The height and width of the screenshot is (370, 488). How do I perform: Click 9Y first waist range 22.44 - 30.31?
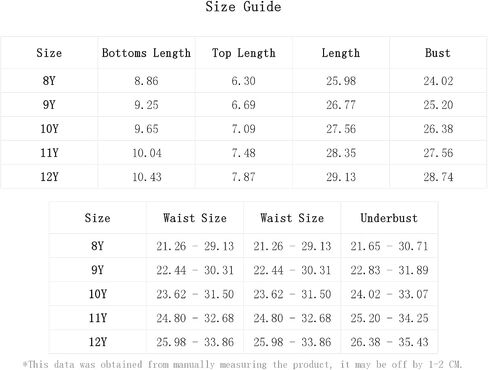pos(195,270)
